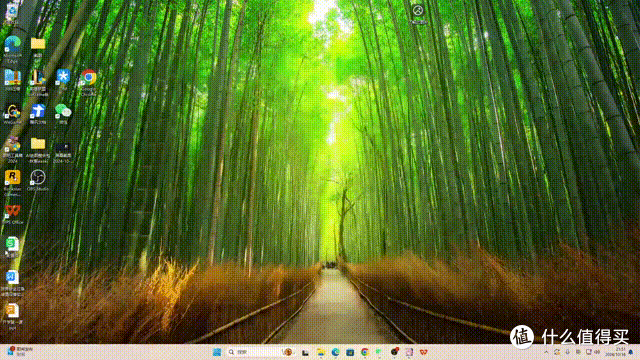The width and height of the screenshot is (640, 360).
Task: Launch the League of Legends desktop shortcut
Action: click(38, 78)
